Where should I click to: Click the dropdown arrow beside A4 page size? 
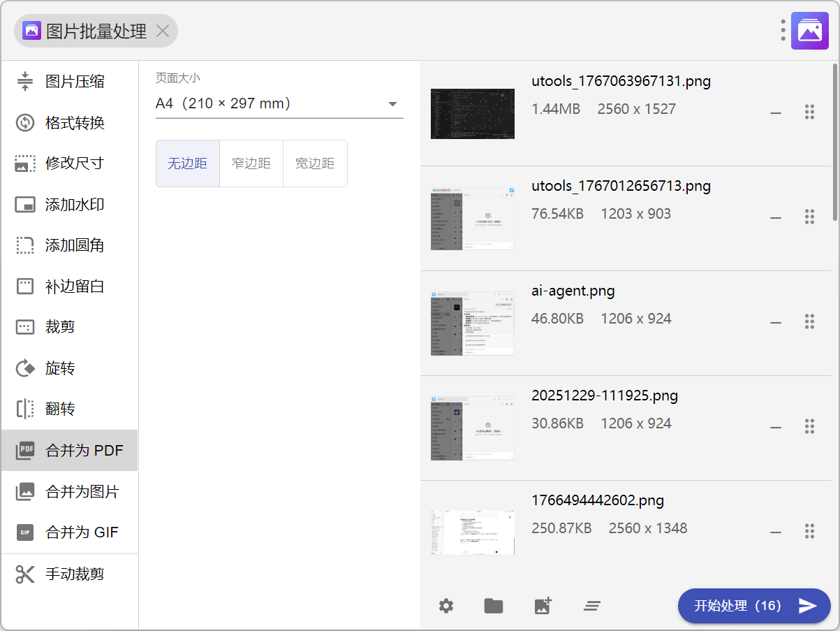point(392,104)
